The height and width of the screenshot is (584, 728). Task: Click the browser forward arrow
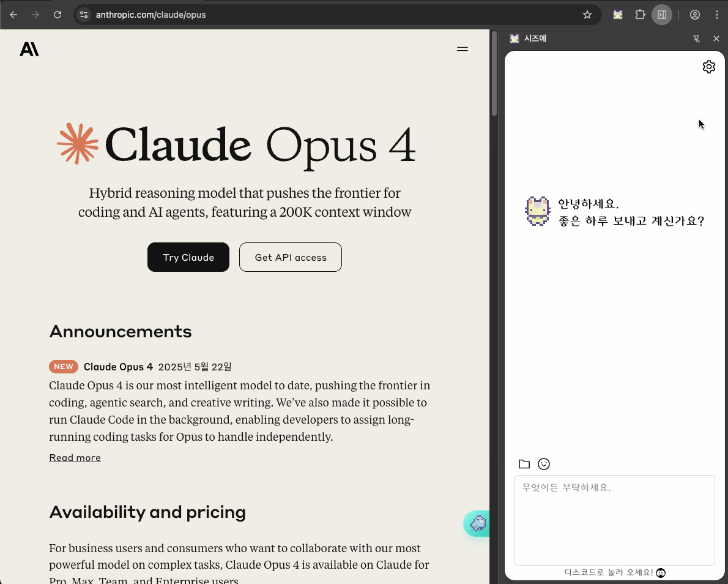click(35, 15)
